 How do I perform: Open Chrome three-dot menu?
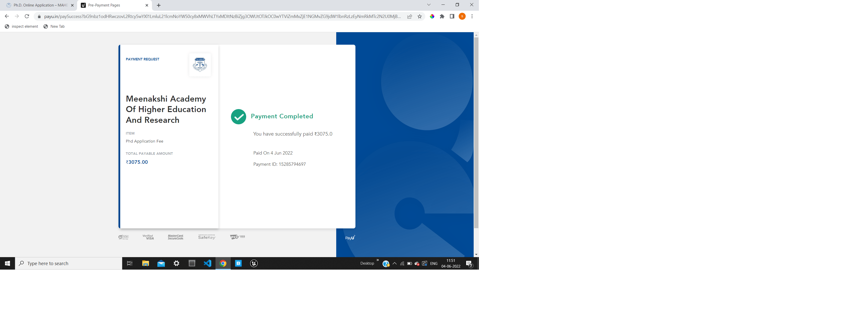[472, 16]
